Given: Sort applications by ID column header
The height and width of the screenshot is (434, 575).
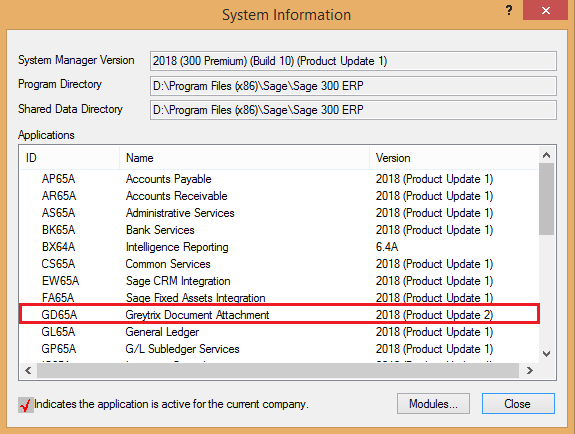Looking at the screenshot, I should point(70,158).
